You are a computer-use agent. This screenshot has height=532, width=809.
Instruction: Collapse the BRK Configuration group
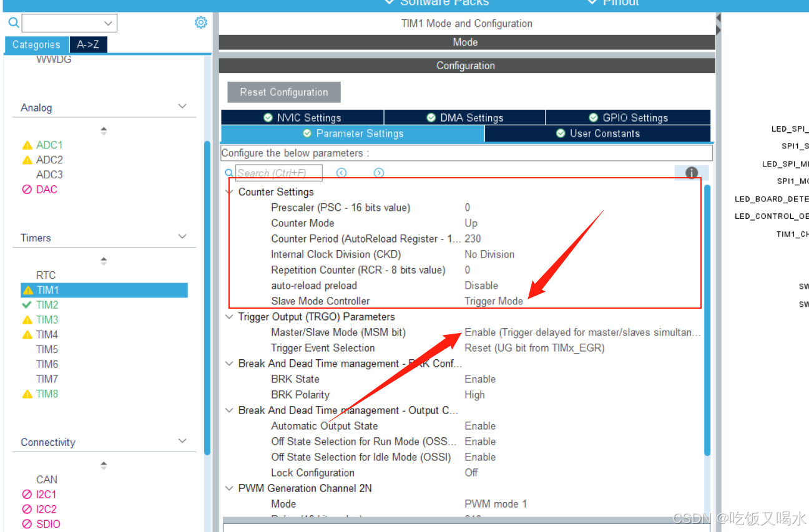229,364
